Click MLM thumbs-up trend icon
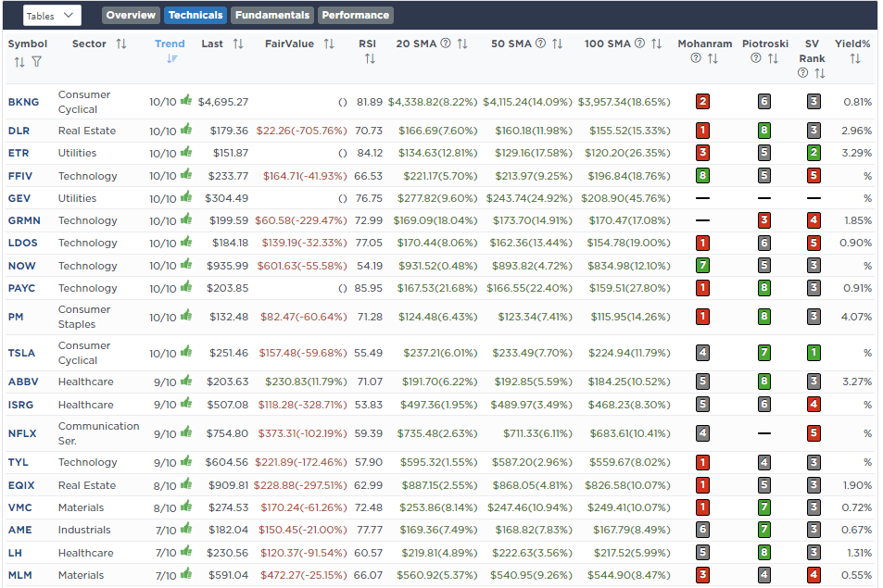The height and width of the screenshot is (588, 883). point(186,573)
